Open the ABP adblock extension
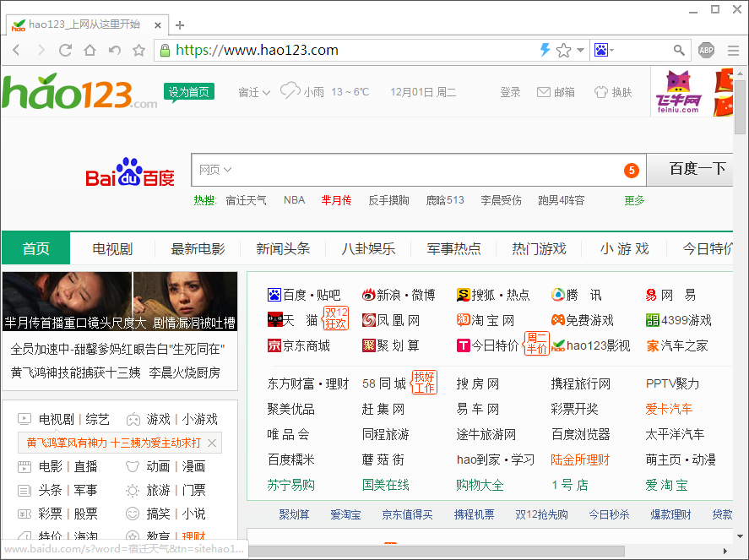The image size is (749, 560). (706, 50)
